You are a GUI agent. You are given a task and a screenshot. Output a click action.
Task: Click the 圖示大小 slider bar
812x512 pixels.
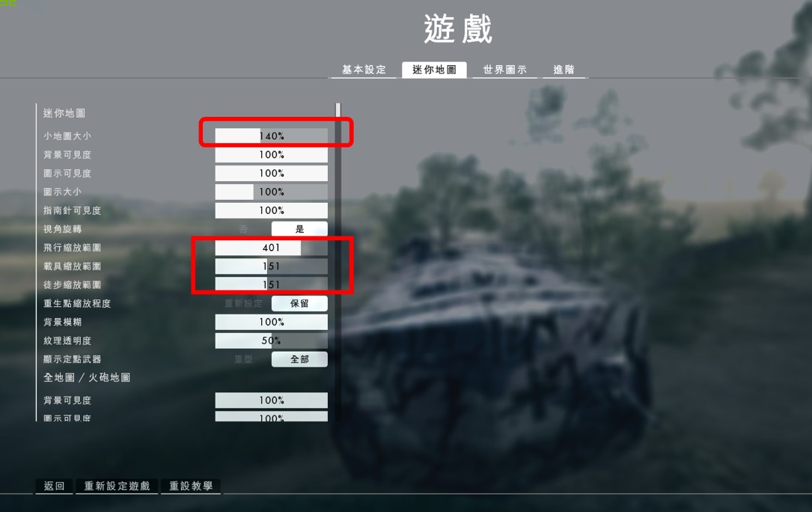click(x=272, y=192)
